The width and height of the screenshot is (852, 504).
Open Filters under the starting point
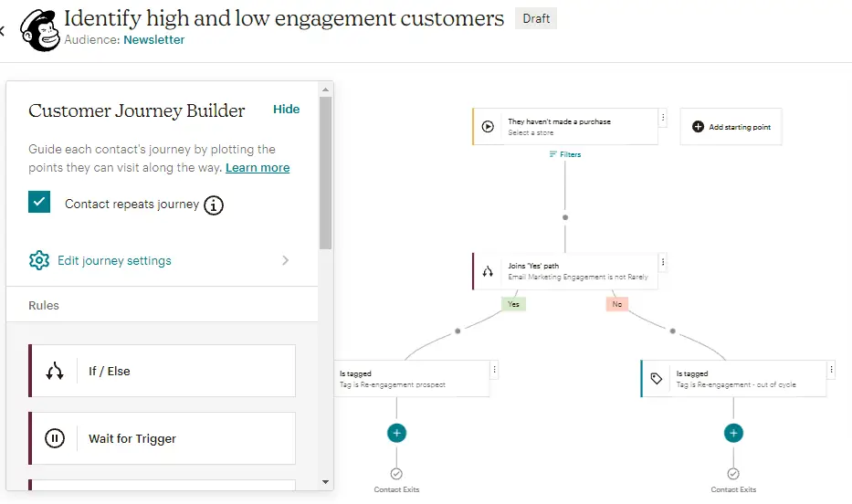(x=565, y=154)
